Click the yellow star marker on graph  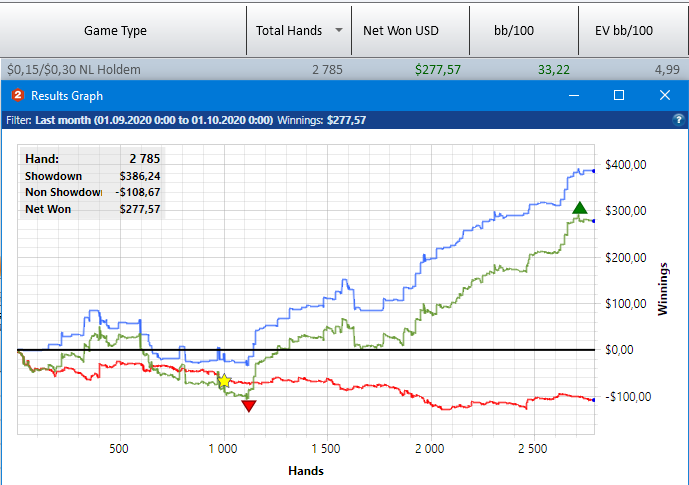coord(224,380)
